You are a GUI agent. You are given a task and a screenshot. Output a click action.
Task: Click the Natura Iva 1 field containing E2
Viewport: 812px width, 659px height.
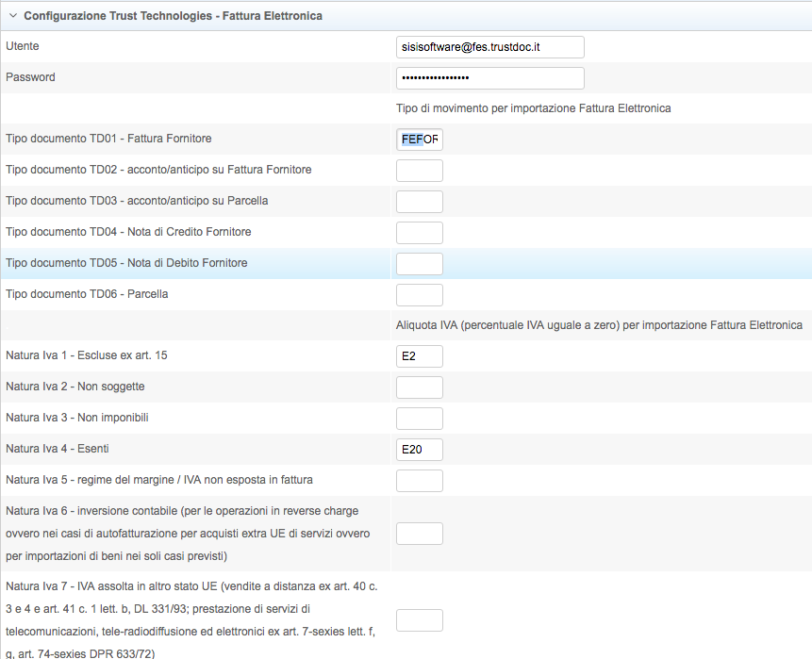pyautogui.click(x=420, y=356)
